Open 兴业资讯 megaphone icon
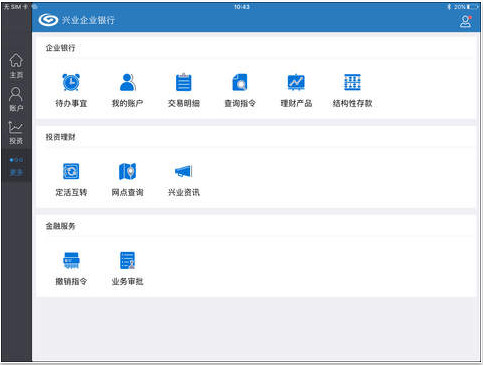The width and height of the screenshot is (483, 365). [184, 171]
